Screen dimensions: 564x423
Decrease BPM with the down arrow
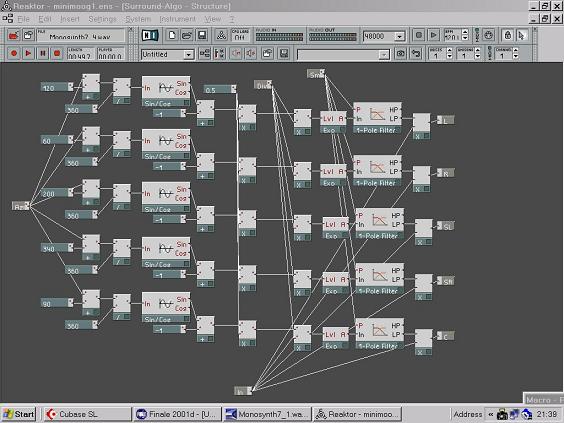click(x=465, y=38)
